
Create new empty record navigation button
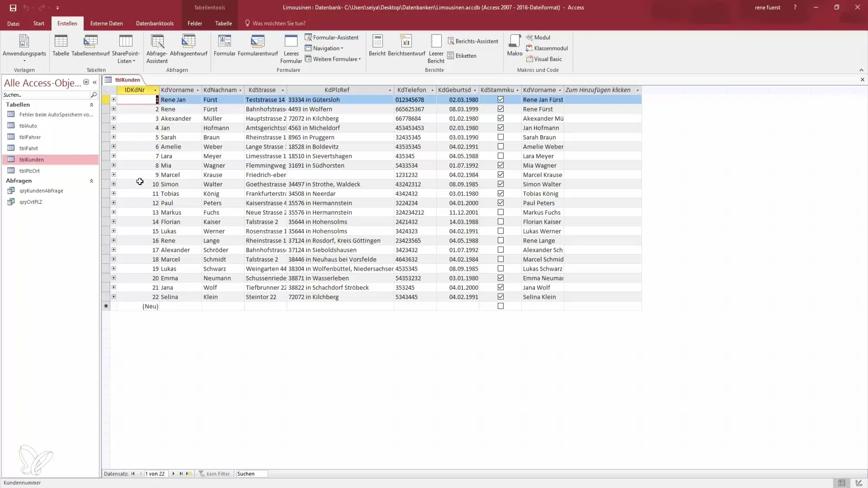(x=189, y=474)
